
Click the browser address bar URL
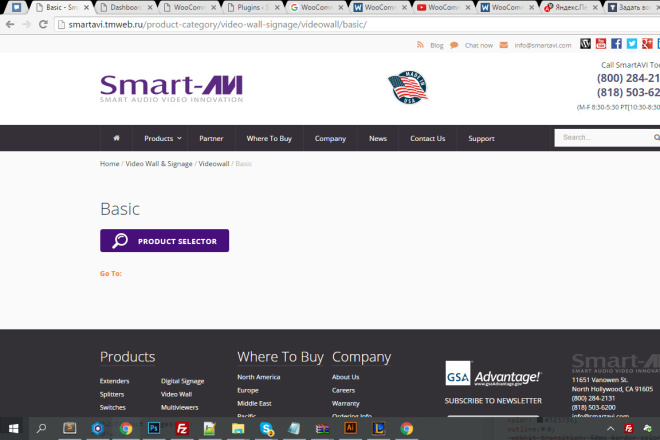click(218, 24)
